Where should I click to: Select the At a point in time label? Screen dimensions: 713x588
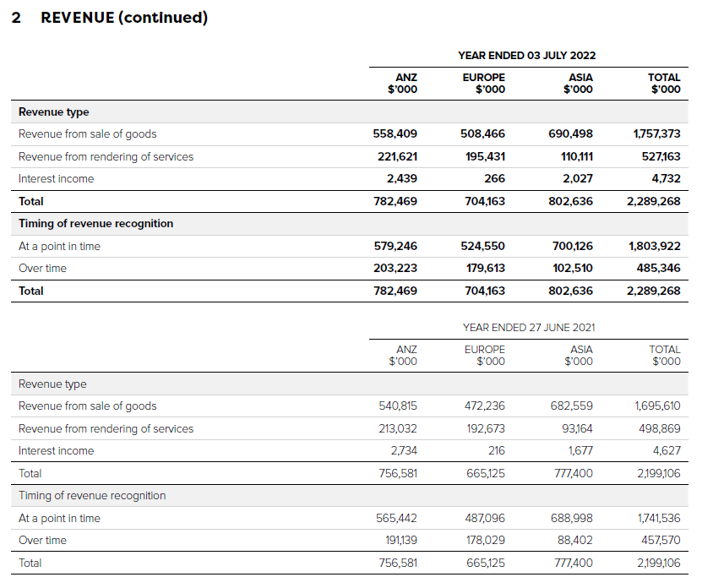point(60,246)
